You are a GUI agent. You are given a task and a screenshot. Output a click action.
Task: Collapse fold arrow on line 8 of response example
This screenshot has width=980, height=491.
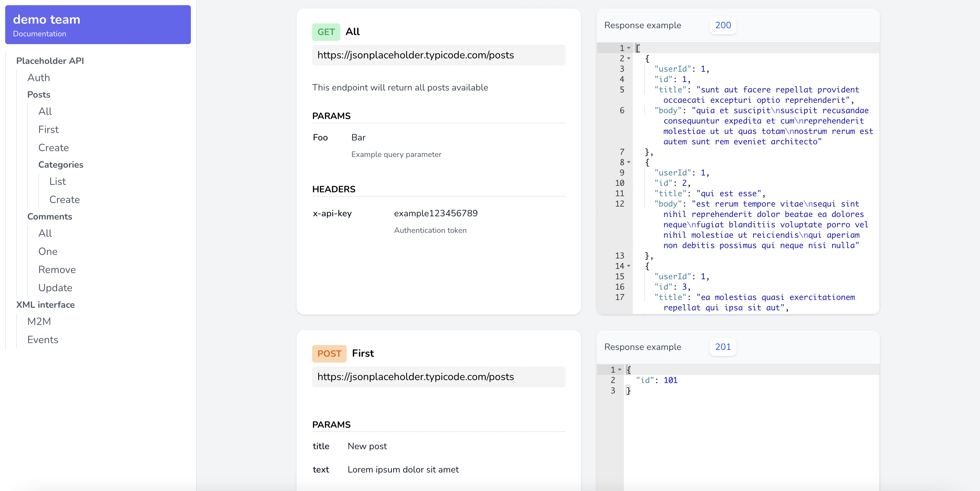(629, 162)
